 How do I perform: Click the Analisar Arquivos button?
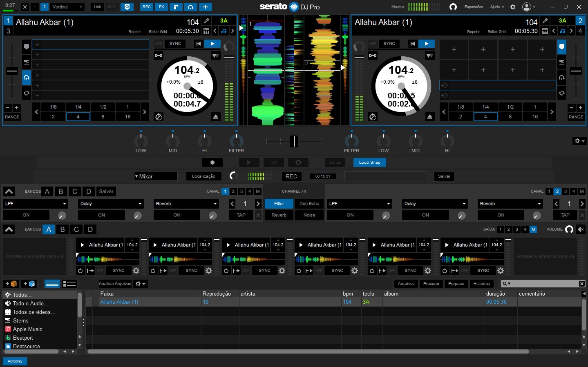[x=115, y=284]
